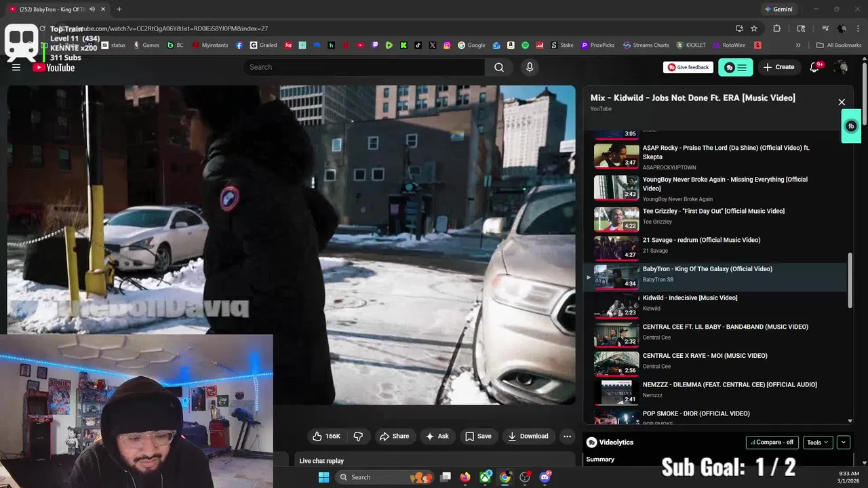Open the Stake bookmark
The height and width of the screenshot is (488, 868).
561,45
